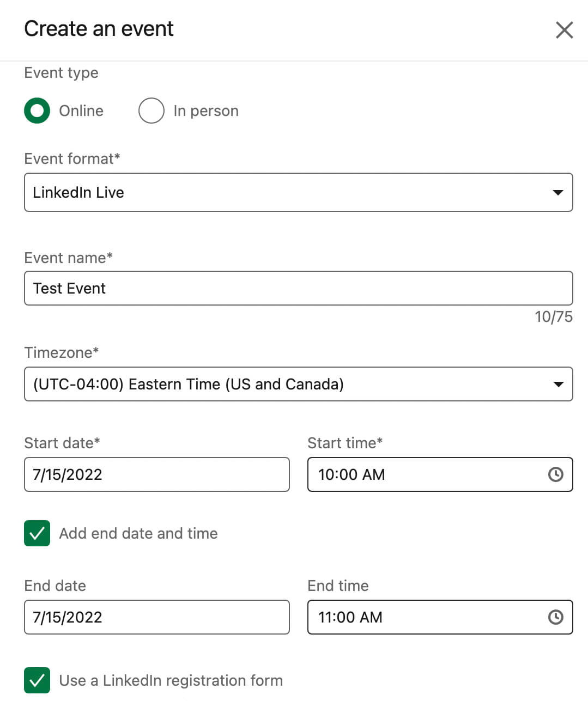Click the Use a LinkedIn registration form label
588x701 pixels.
click(171, 680)
